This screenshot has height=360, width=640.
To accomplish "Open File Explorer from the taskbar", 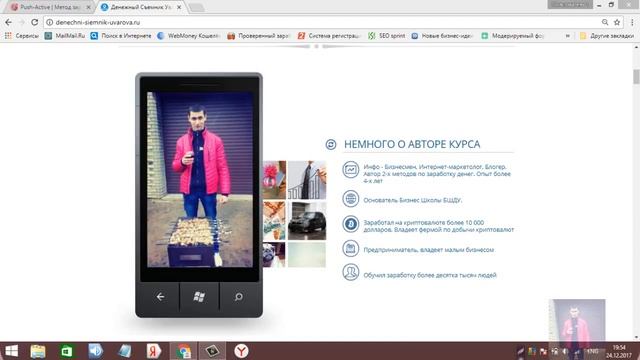I will (38, 351).
